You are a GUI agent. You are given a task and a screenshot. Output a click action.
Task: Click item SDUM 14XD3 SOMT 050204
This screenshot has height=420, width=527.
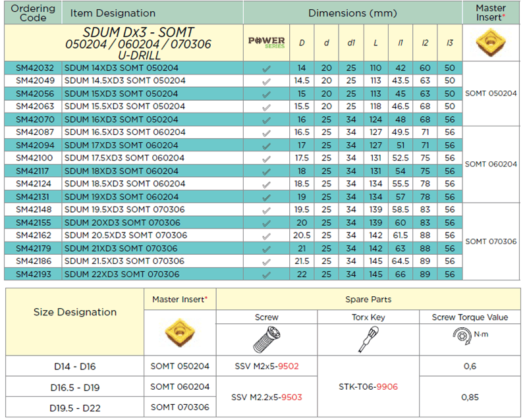pos(121,68)
